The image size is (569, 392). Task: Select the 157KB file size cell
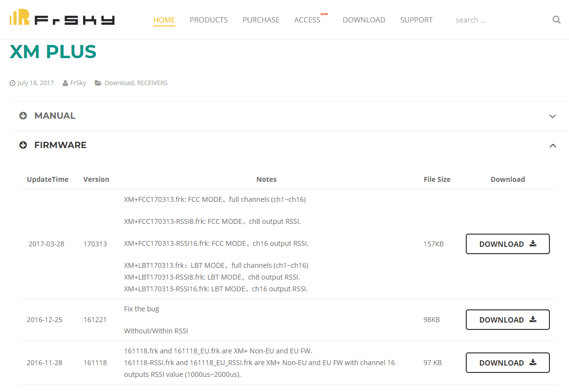tap(433, 244)
